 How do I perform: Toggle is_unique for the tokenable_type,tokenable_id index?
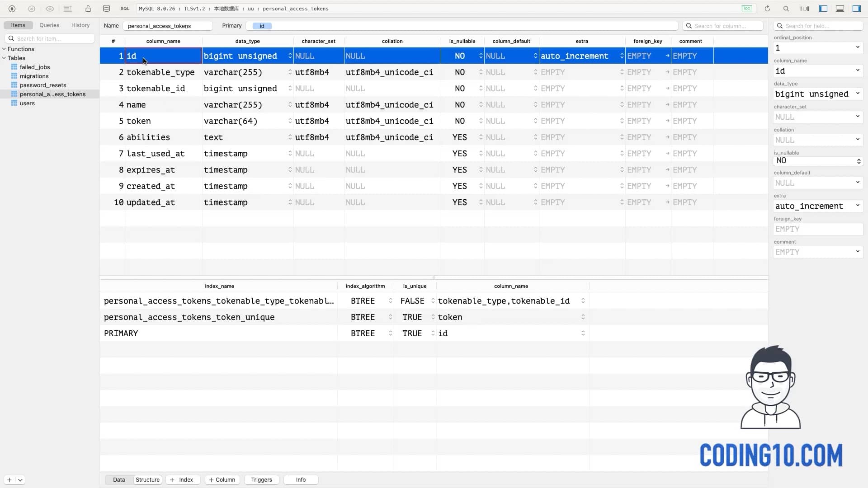tap(433, 301)
